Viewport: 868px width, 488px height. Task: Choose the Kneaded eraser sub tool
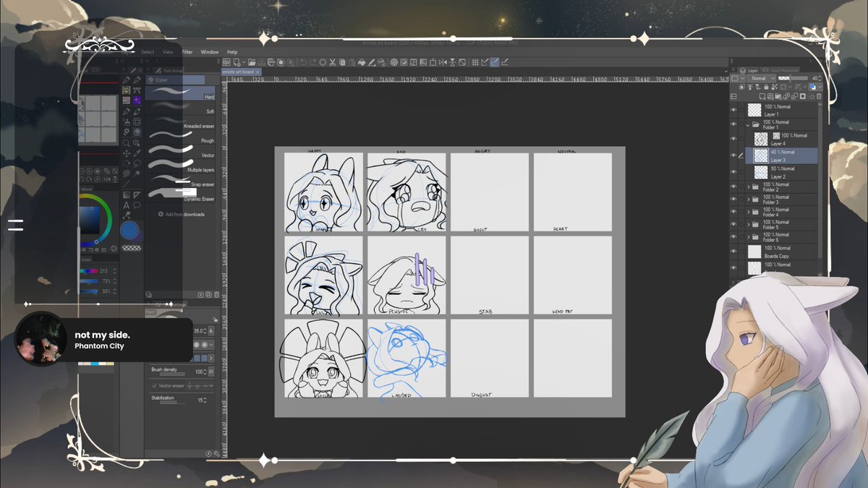181,122
